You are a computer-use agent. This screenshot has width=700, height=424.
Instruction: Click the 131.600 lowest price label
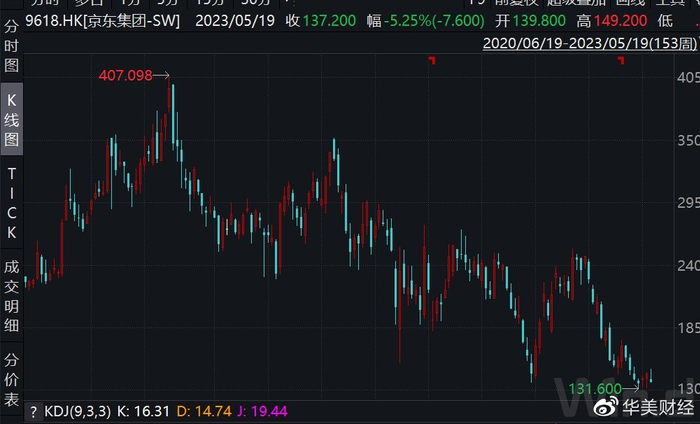(x=595, y=389)
